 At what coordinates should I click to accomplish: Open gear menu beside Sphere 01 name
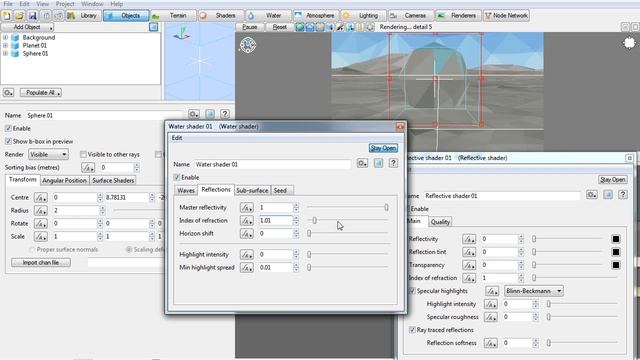click(194, 114)
